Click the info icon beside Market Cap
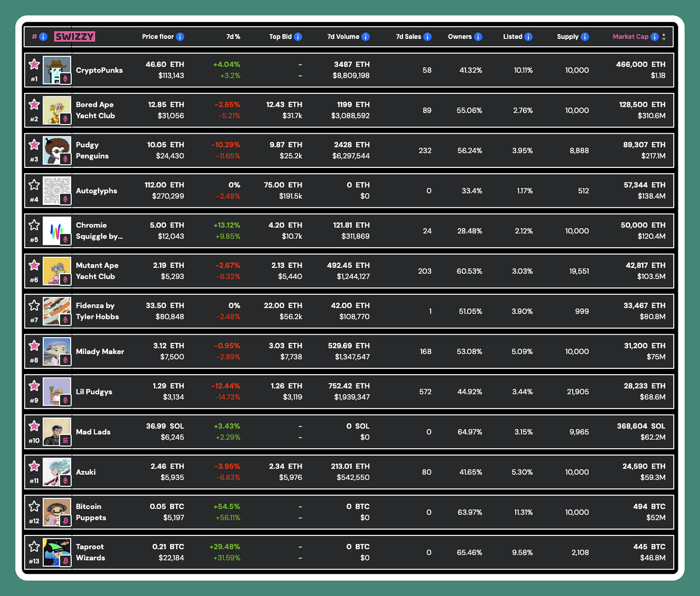Viewport: 700px width, 596px height. [654, 37]
